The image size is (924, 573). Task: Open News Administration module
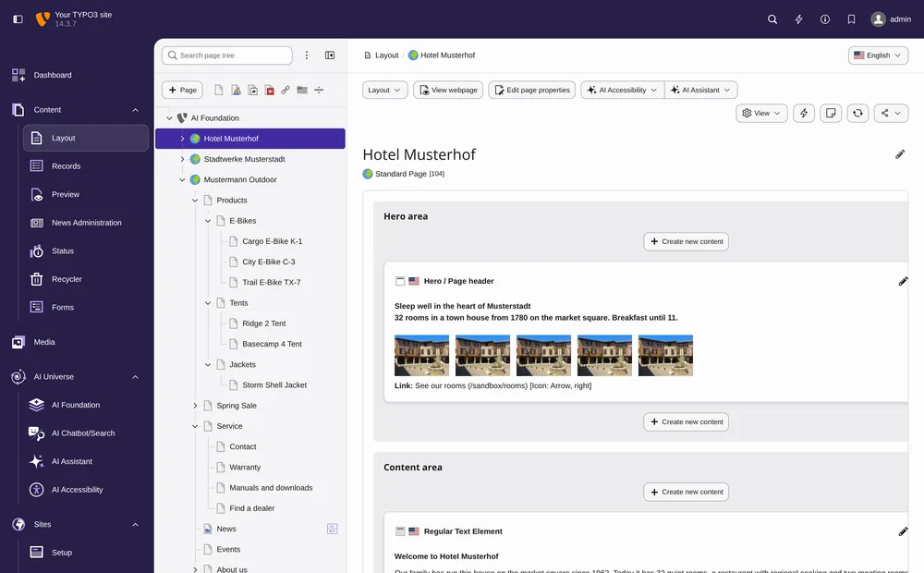pos(86,223)
